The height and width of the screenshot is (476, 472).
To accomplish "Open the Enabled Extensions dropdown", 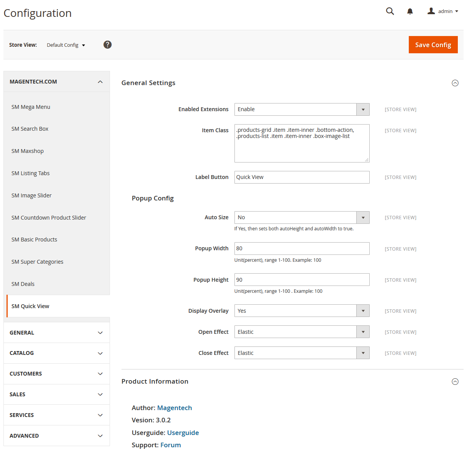I will coord(302,110).
